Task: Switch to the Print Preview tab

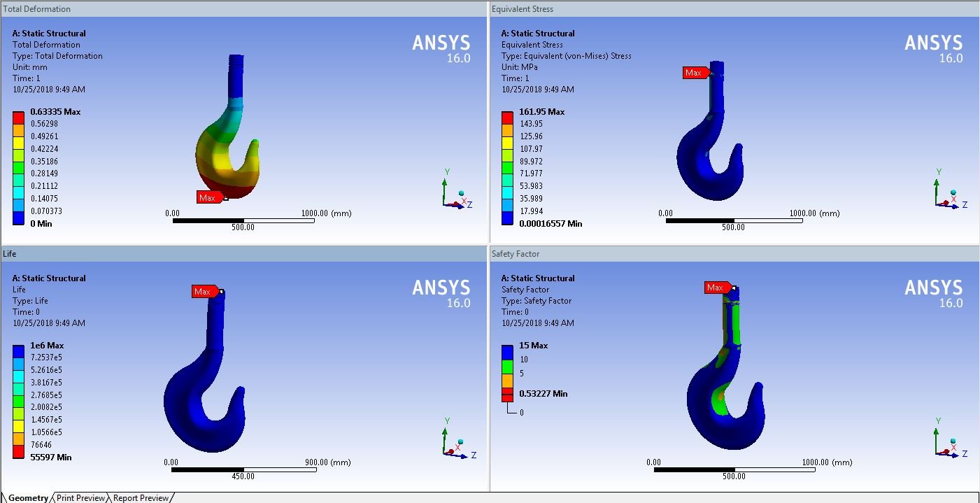Action: point(80,498)
